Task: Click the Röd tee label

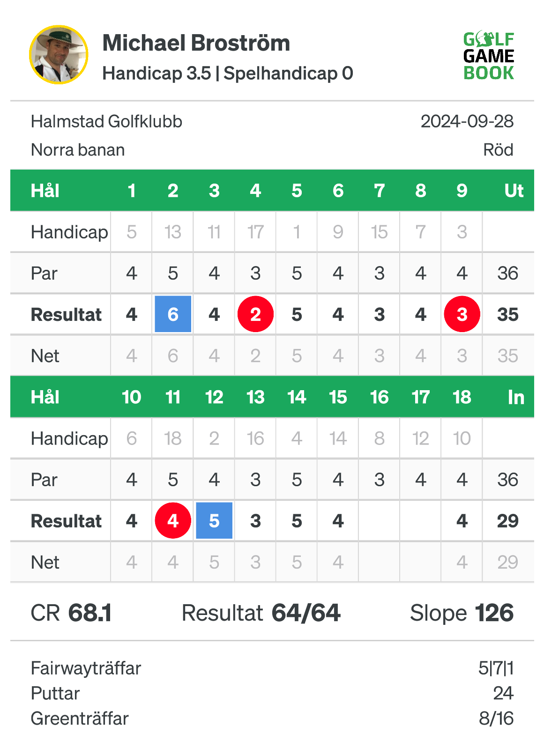Action: pyautogui.click(x=499, y=150)
